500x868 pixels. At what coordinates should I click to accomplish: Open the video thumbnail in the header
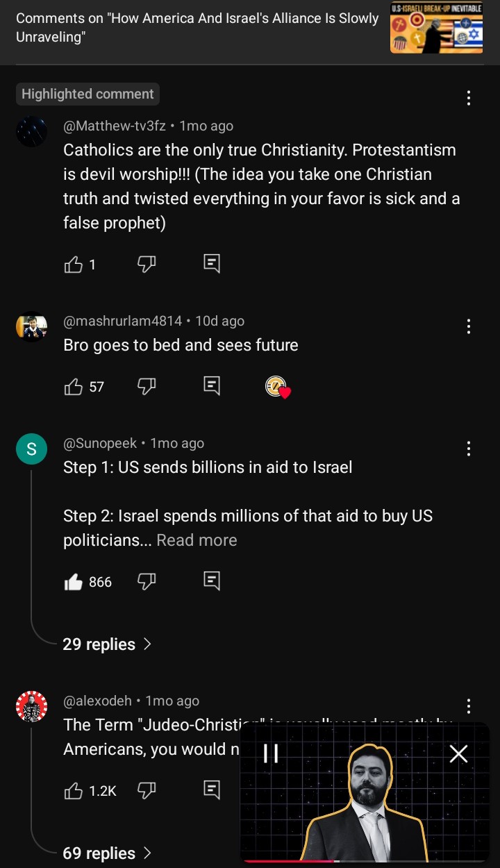pyautogui.click(x=437, y=28)
